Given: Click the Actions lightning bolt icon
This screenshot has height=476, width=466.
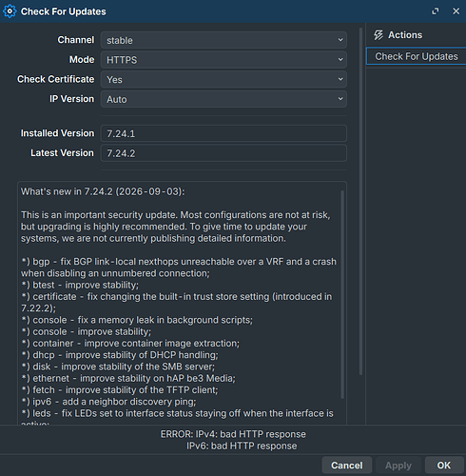Looking at the screenshot, I should (379, 35).
